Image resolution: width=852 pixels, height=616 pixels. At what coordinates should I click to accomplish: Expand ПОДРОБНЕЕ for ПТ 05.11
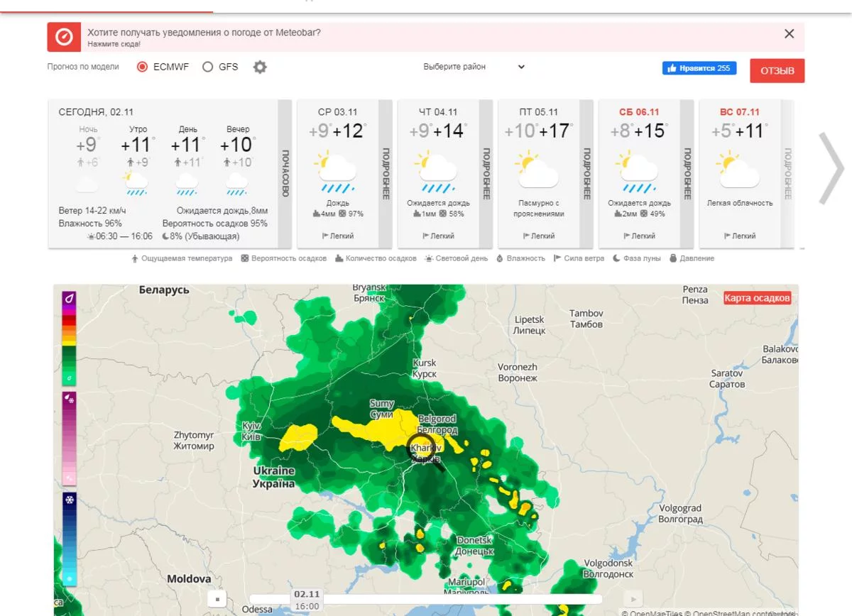coord(587,174)
